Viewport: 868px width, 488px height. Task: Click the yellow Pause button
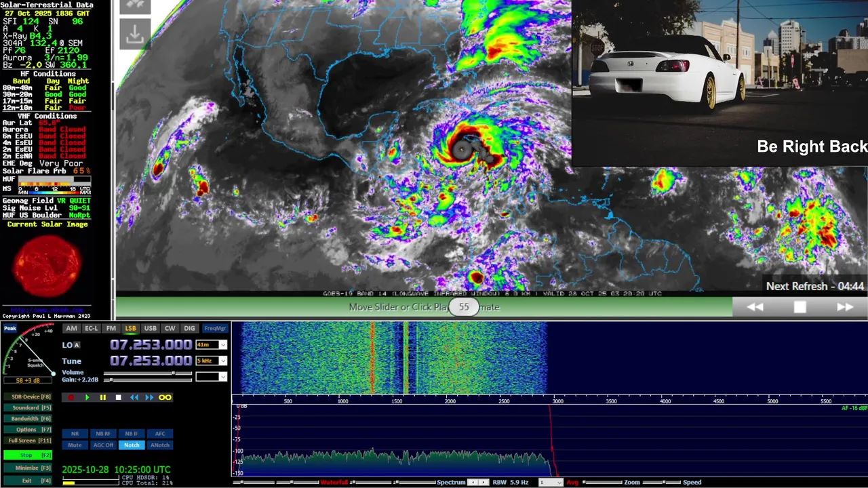coord(102,398)
